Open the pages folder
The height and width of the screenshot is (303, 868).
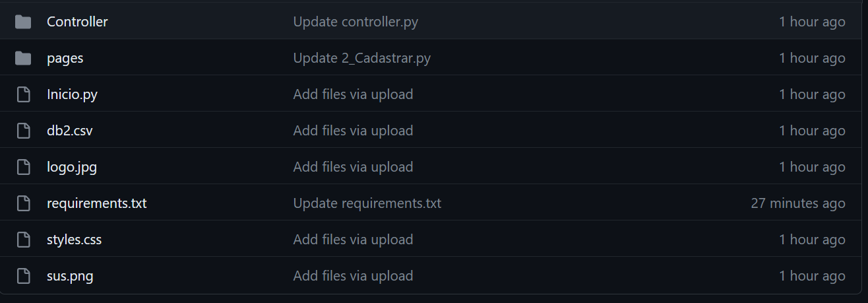click(65, 58)
